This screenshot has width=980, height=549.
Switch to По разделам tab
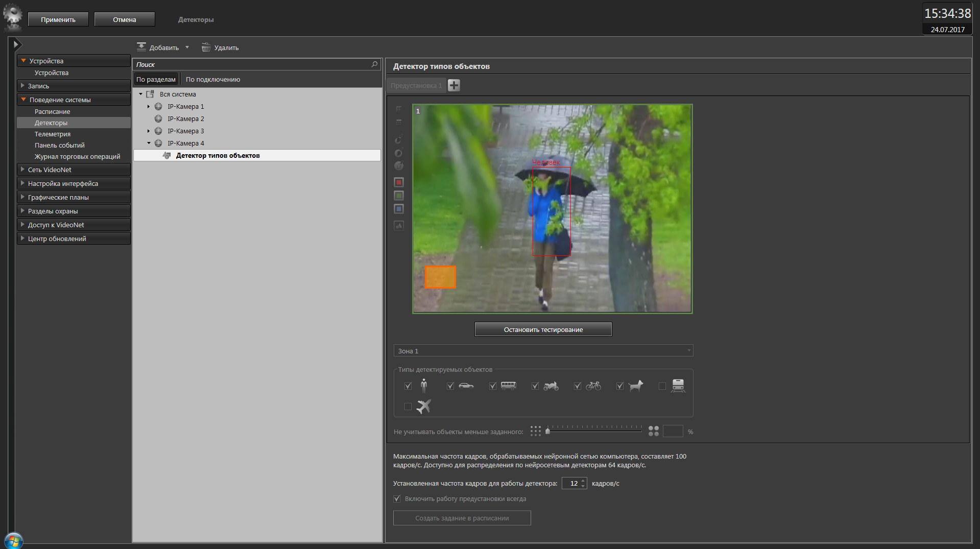[x=156, y=79]
